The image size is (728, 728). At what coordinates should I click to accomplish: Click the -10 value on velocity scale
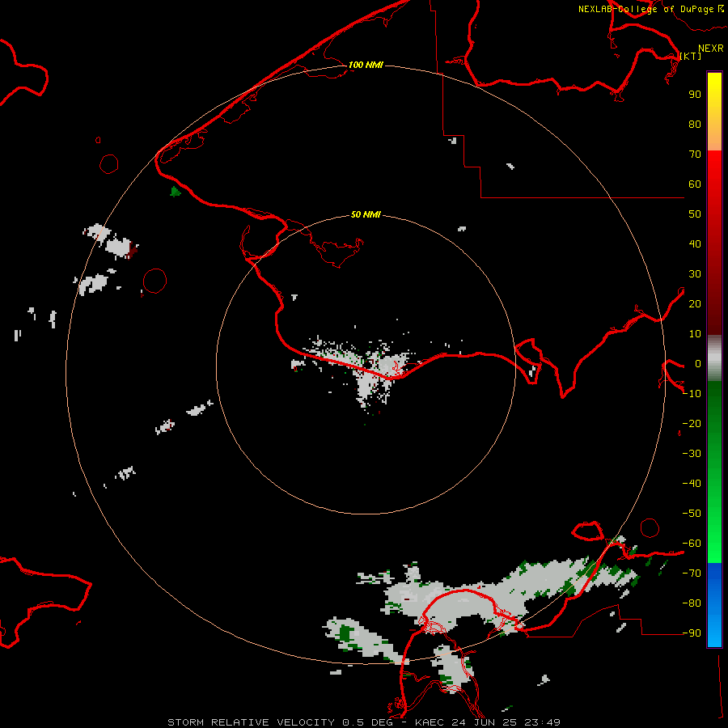pos(692,394)
